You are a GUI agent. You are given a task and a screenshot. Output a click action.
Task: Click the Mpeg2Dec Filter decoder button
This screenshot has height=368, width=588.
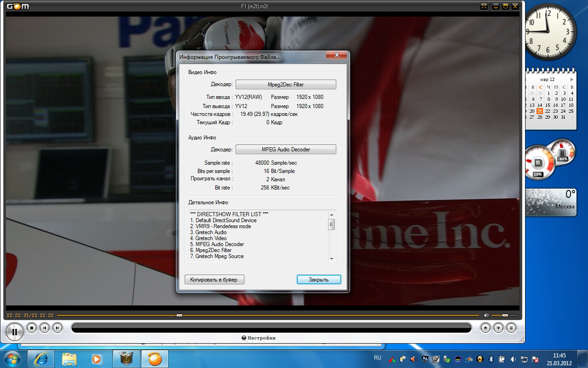pos(286,85)
